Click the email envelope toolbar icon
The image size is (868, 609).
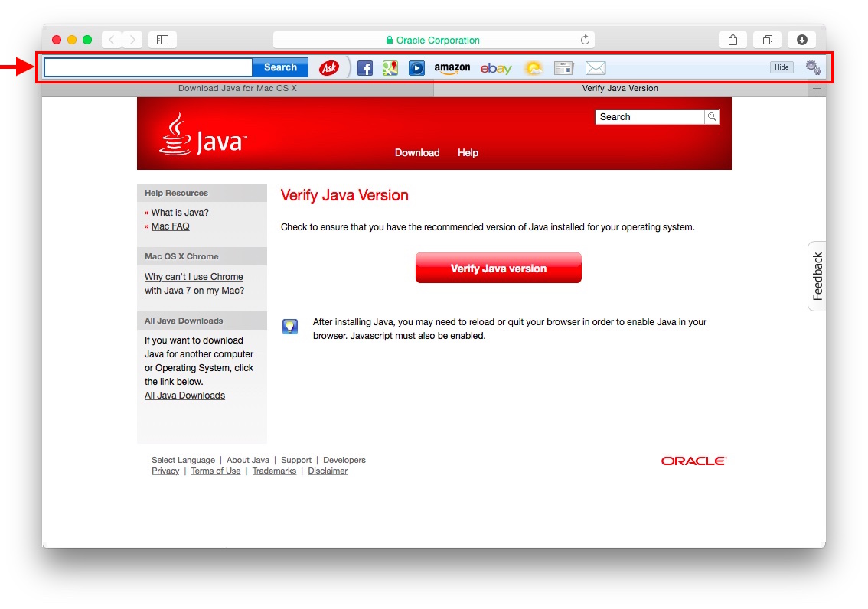596,68
